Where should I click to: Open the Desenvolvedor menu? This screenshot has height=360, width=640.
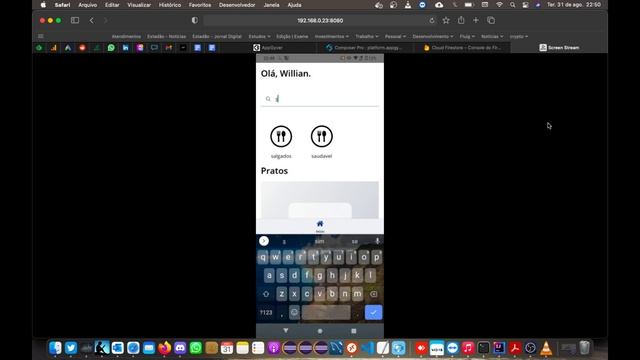tap(237, 5)
